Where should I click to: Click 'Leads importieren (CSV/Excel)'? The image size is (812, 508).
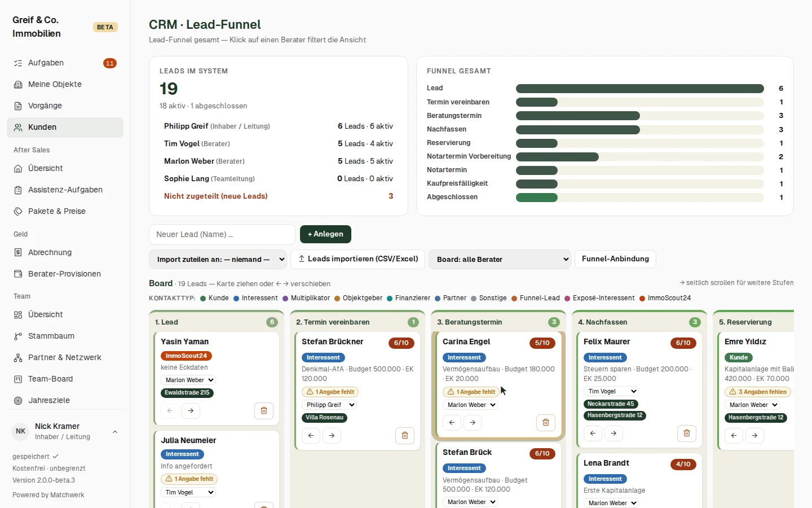point(358,259)
